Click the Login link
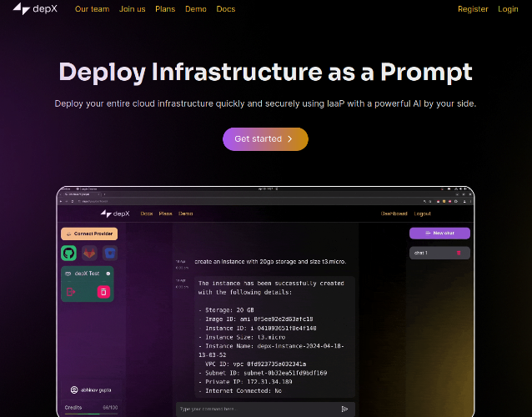532x417 pixels. click(x=508, y=9)
